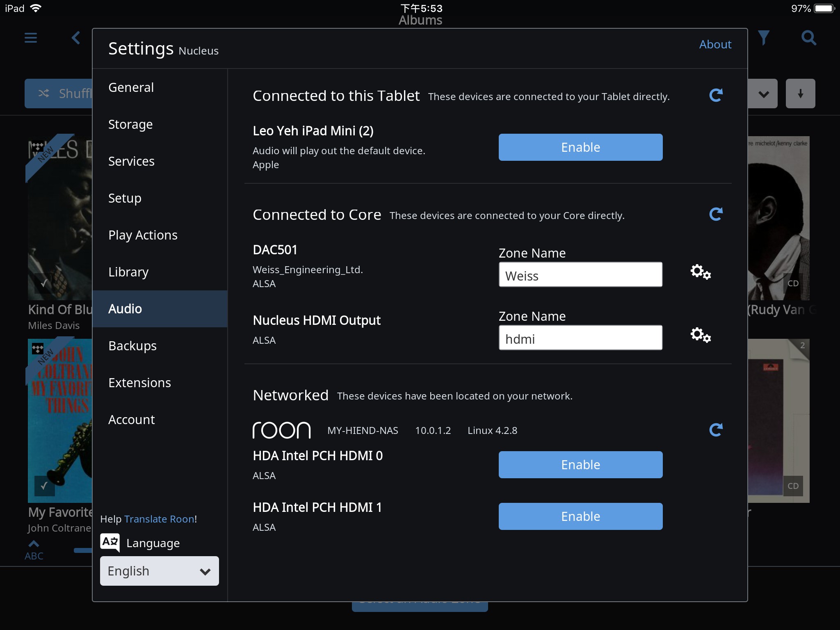Open DAC501 device settings gear

[701, 272]
